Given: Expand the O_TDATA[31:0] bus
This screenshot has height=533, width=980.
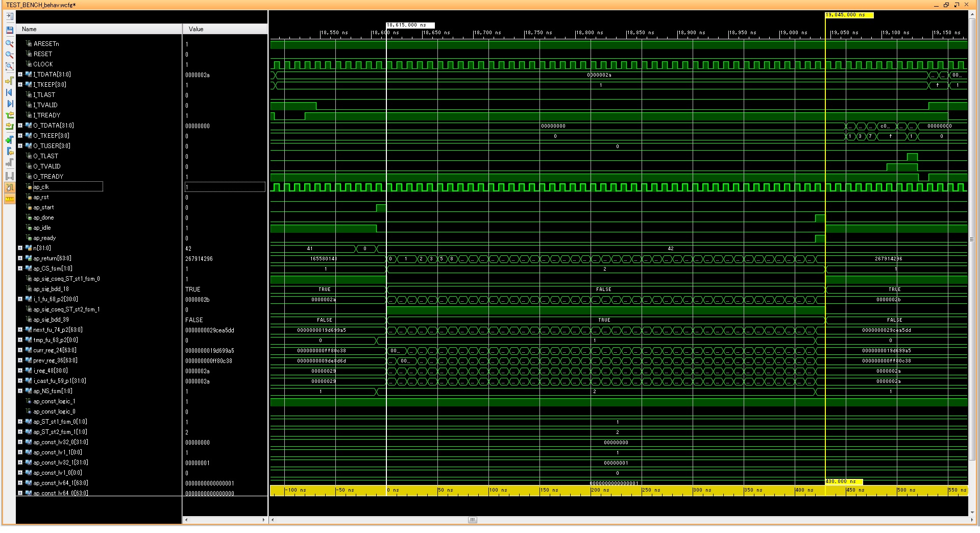Looking at the screenshot, I should 19,125.
